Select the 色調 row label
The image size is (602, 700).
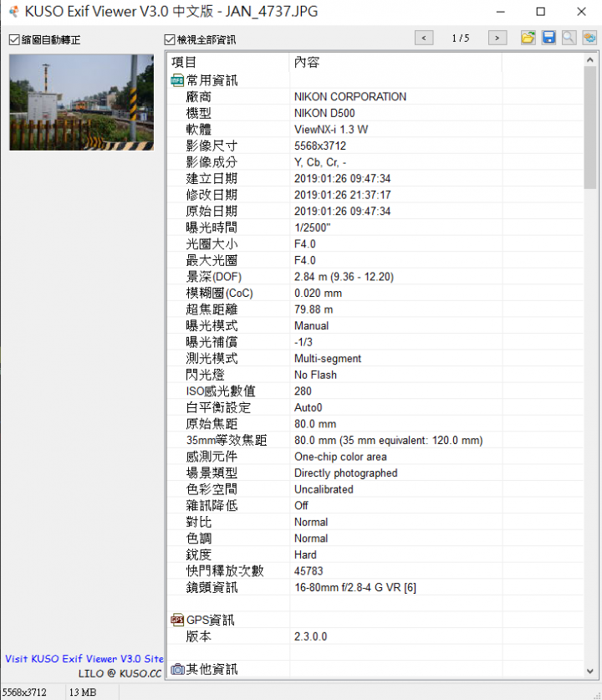click(199, 539)
